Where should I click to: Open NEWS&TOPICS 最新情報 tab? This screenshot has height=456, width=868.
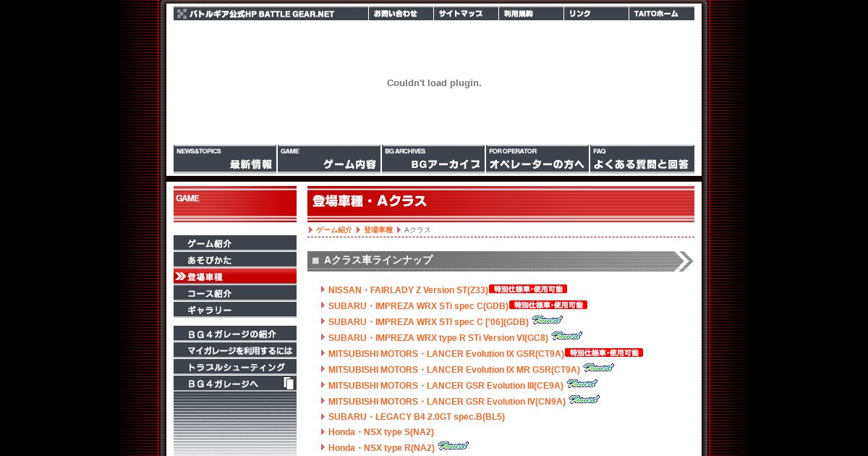225,159
